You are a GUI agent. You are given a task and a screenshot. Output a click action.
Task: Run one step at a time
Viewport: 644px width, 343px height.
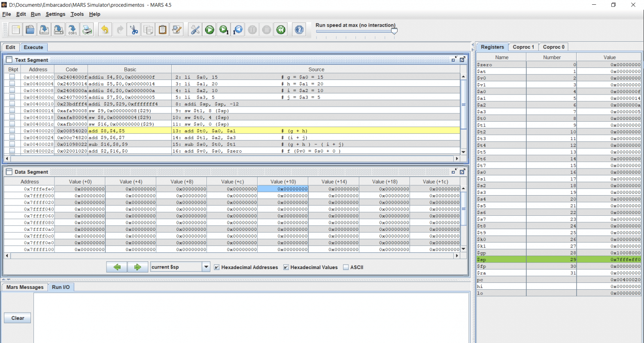[224, 30]
